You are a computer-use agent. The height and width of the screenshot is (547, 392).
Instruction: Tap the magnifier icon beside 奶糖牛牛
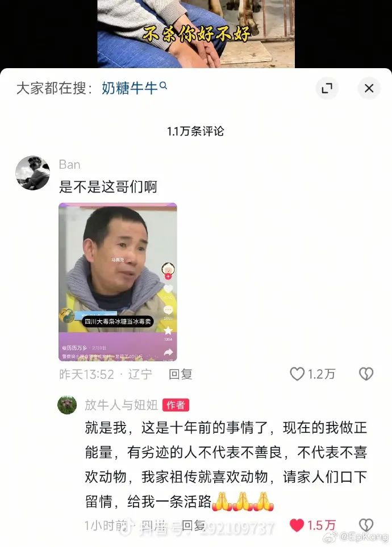tap(164, 85)
